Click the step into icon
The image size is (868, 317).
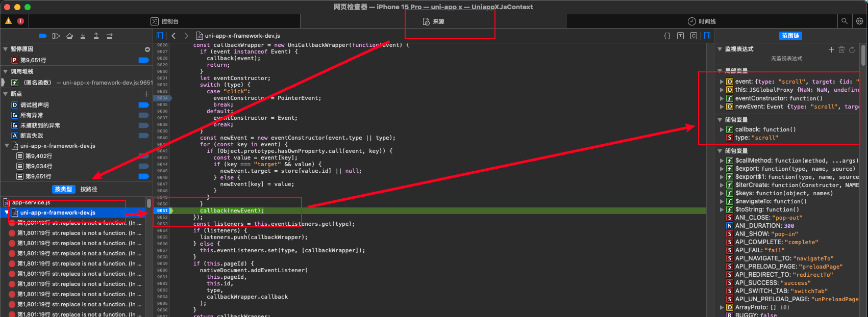pyautogui.click(x=83, y=36)
